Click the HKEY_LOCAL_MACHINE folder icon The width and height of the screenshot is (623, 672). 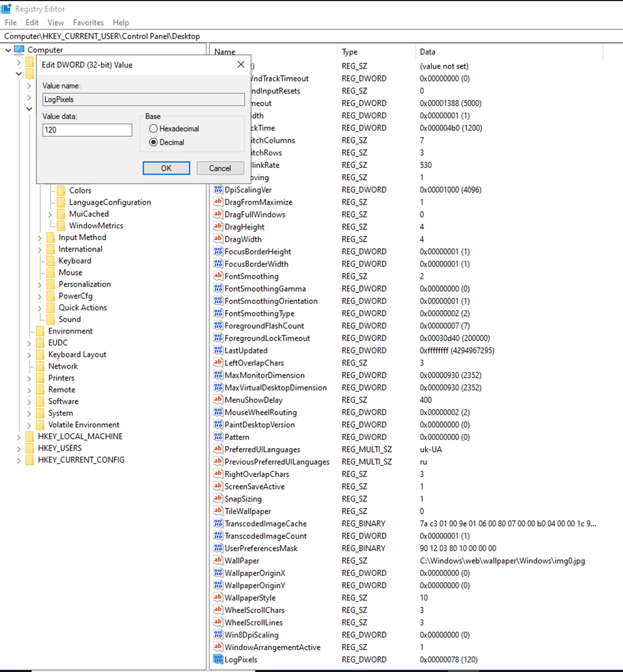[x=30, y=436]
